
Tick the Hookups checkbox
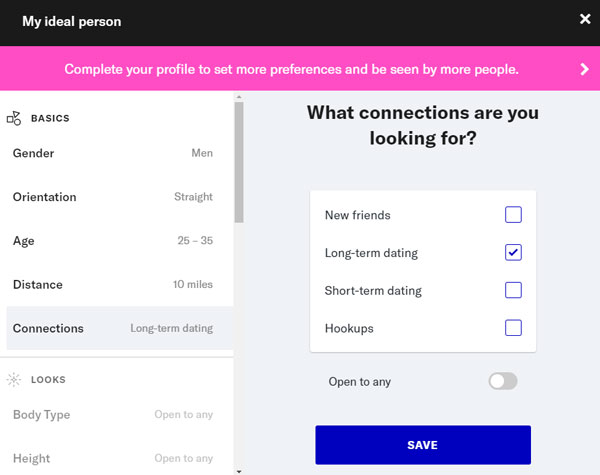[513, 328]
